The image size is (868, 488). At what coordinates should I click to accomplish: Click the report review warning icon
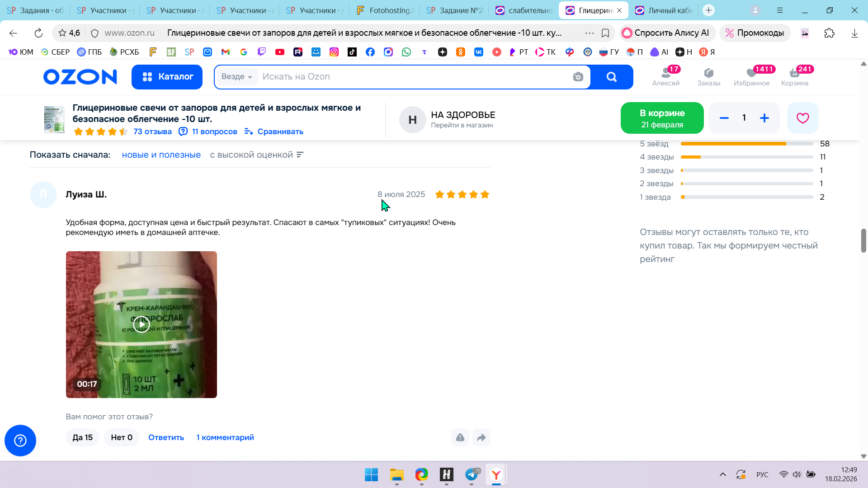click(x=460, y=437)
